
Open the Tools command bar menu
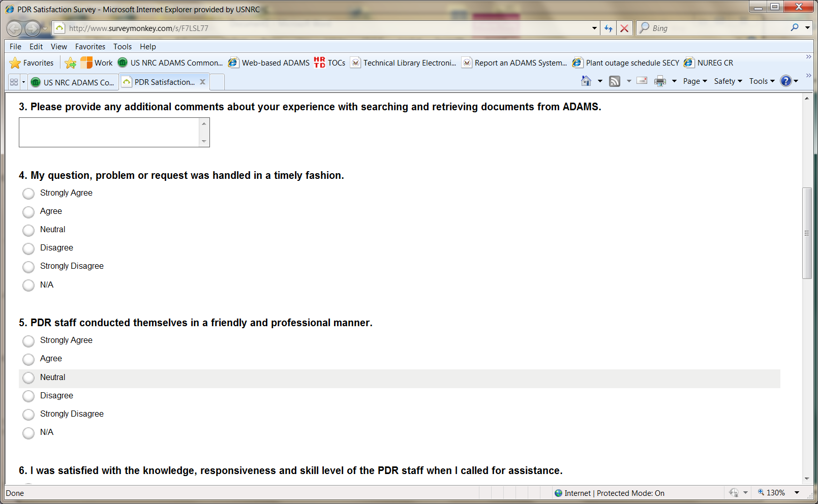tap(762, 81)
